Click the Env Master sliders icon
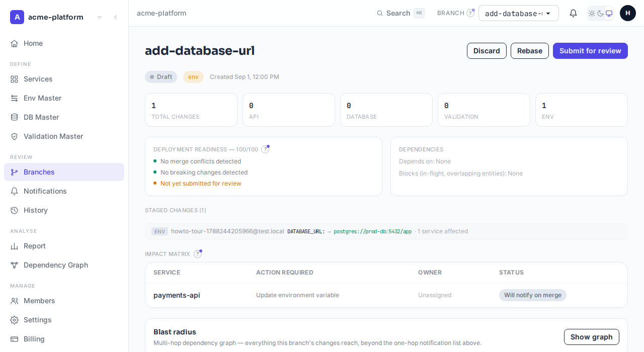Screen dimensions: 644x352 pyautogui.click(x=14, y=98)
